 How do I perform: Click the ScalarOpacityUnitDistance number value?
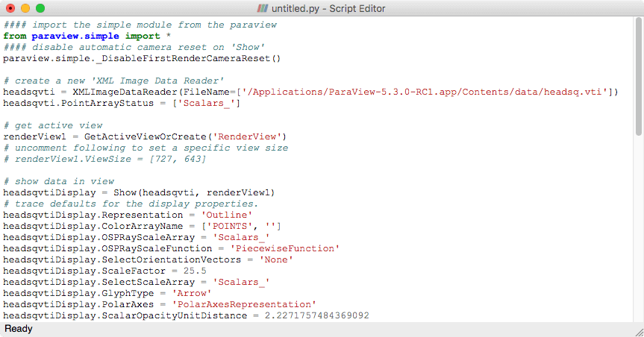[316, 315]
